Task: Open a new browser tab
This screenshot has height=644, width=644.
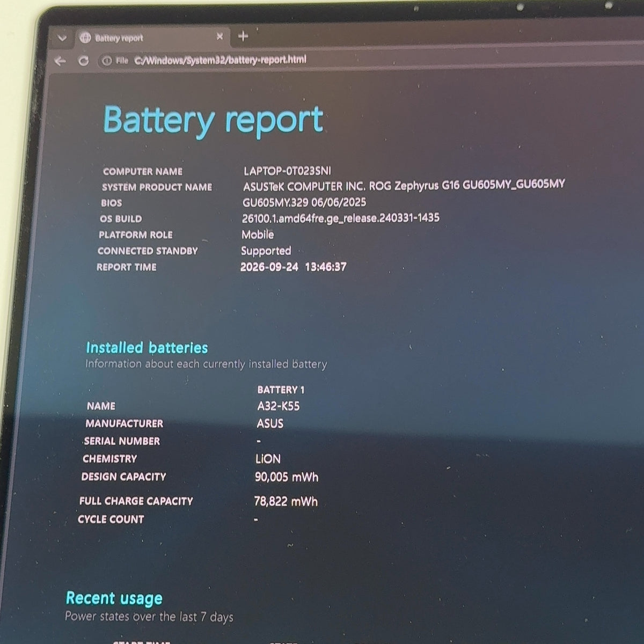Action: 243,36
